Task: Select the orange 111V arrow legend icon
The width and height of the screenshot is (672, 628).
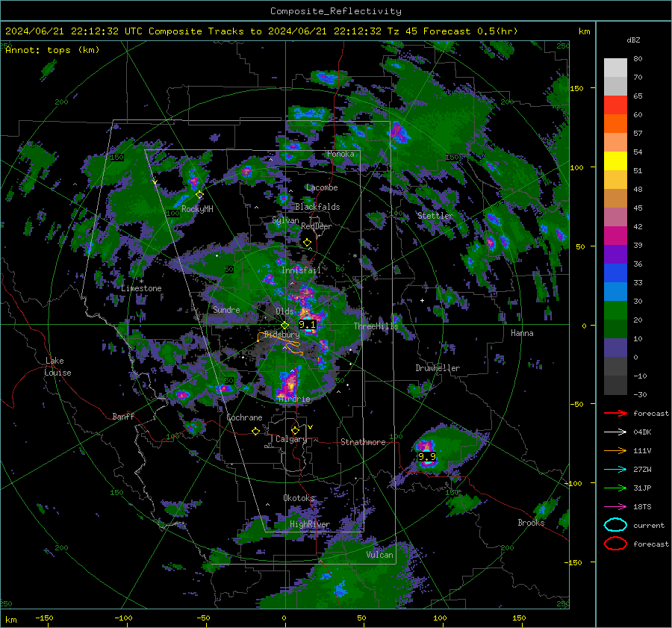Action: pos(615,450)
